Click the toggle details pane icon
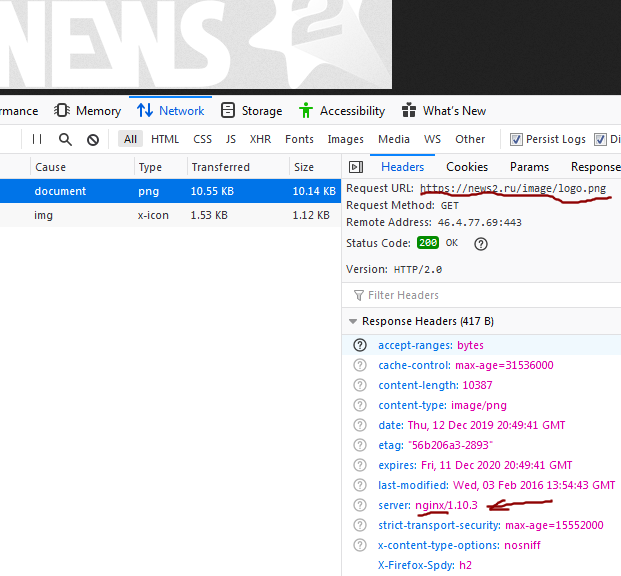The width and height of the screenshot is (621, 576). [356, 167]
